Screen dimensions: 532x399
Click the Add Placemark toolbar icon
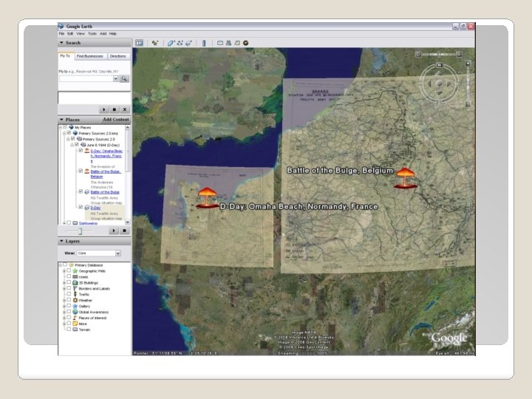click(x=155, y=43)
